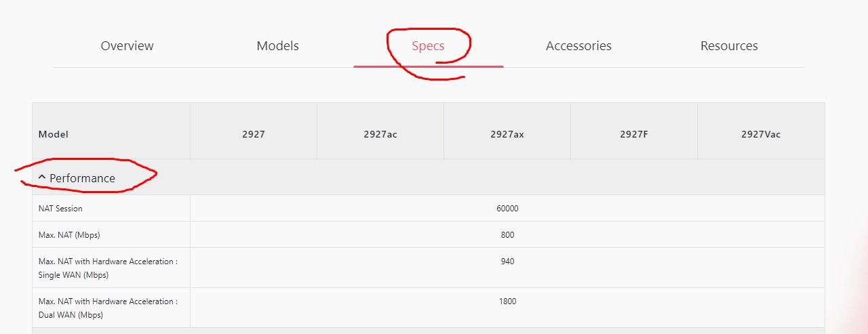Select the Max. NAT (Mbps) row label
868x334 pixels.
[x=68, y=235]
